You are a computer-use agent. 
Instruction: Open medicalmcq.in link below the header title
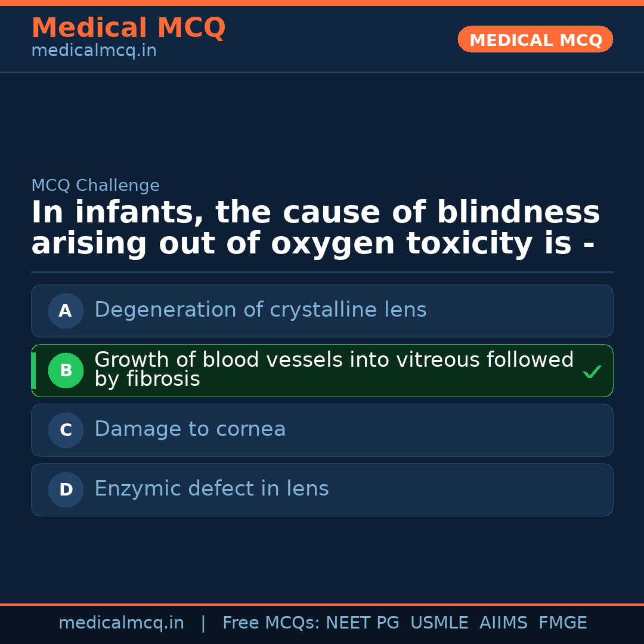coord(94,51)
